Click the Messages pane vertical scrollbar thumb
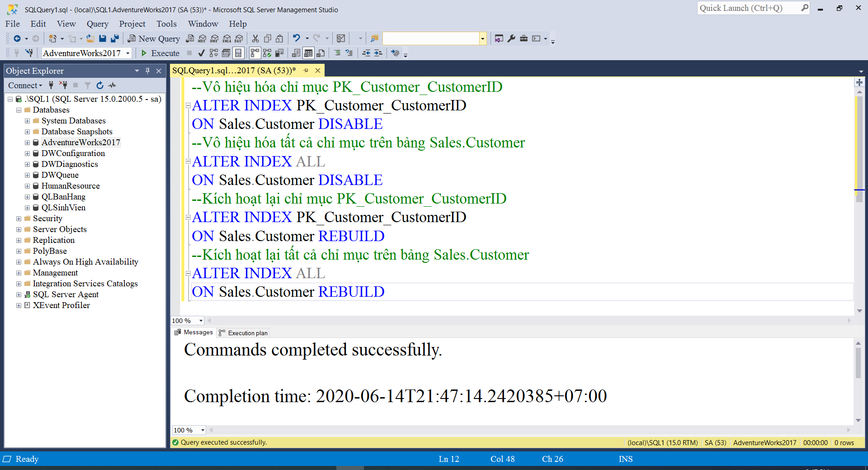 click(x=858, y=363)
